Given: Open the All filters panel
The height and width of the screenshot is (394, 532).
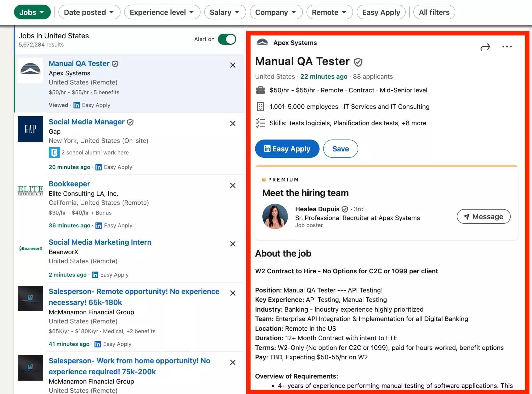Looking at the screenshot, I should (x=434, y=12).
